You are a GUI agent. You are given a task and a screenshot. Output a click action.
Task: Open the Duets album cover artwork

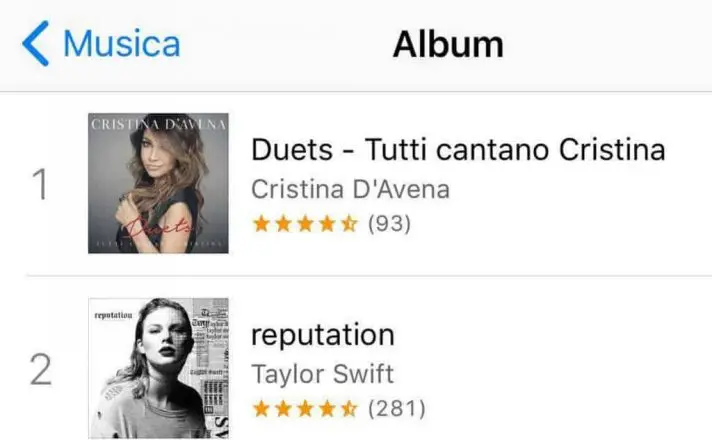click(x=158, y=183)
